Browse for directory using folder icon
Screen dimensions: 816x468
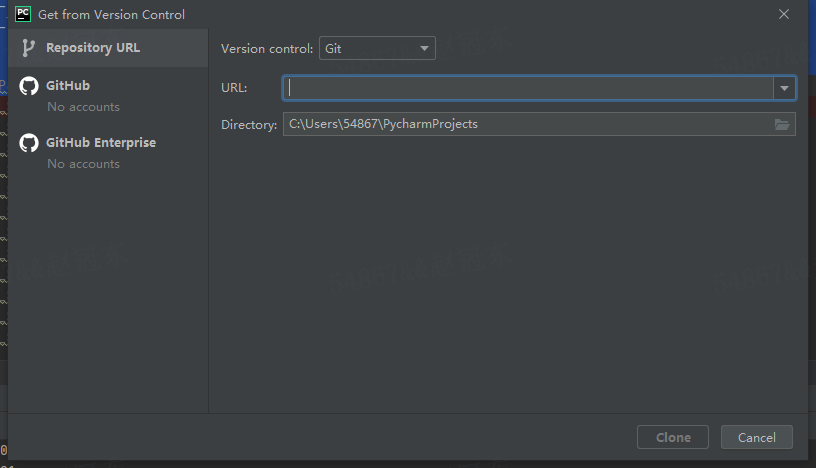[x=782, y=124]
